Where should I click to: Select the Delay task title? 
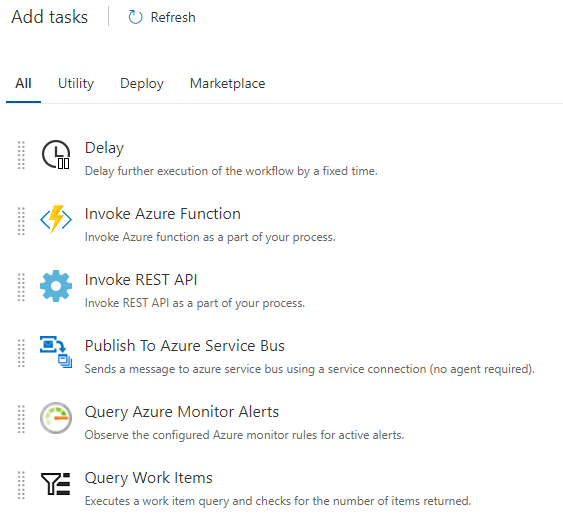104,148
